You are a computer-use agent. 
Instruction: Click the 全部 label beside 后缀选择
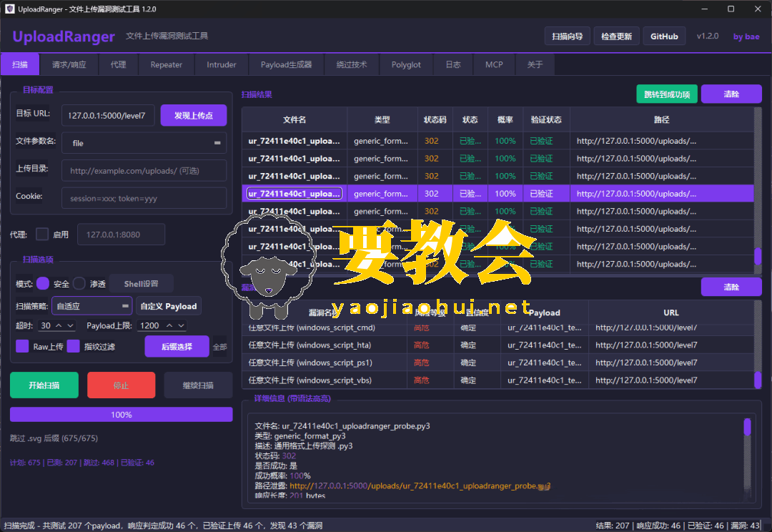219,347
